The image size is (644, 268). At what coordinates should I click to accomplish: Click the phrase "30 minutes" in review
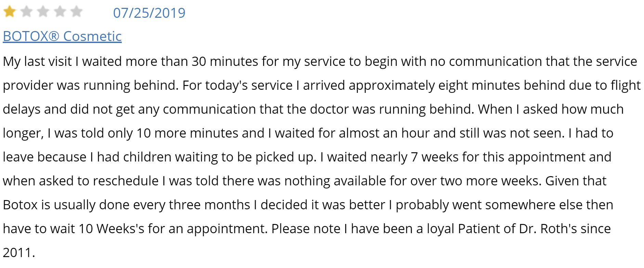coord(225,61)
